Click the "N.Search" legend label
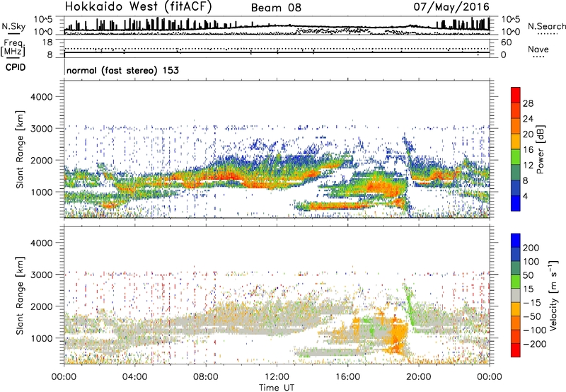 546,26
